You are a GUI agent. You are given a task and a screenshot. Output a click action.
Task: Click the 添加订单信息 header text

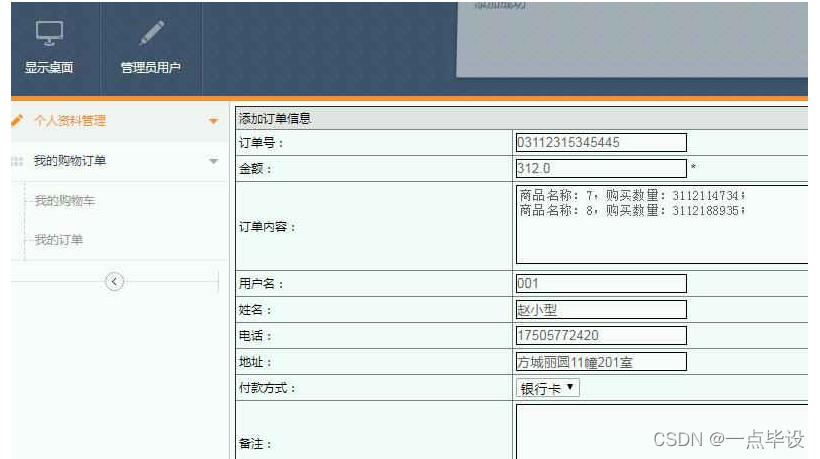[x=275, y=119]
